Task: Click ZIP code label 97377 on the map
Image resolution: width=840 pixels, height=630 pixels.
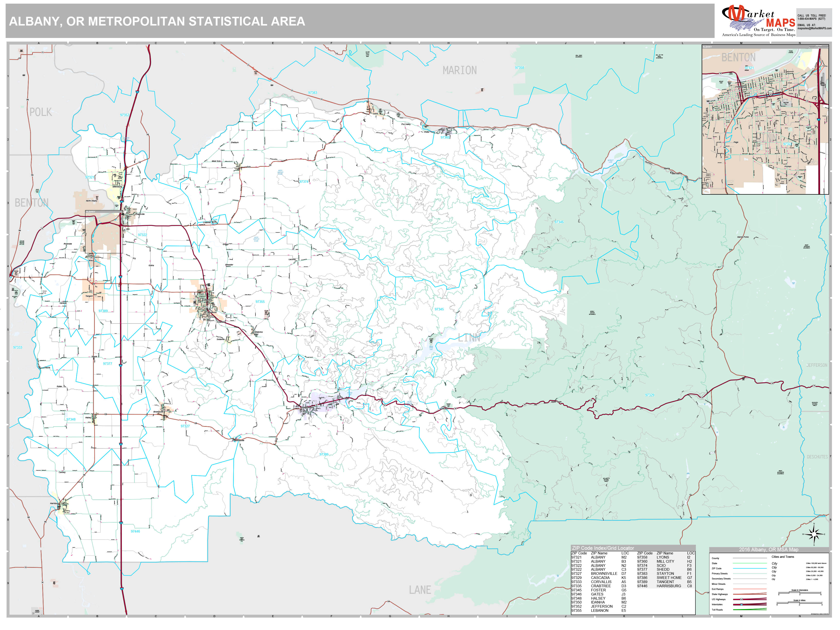Action: (x=107, y=363)
